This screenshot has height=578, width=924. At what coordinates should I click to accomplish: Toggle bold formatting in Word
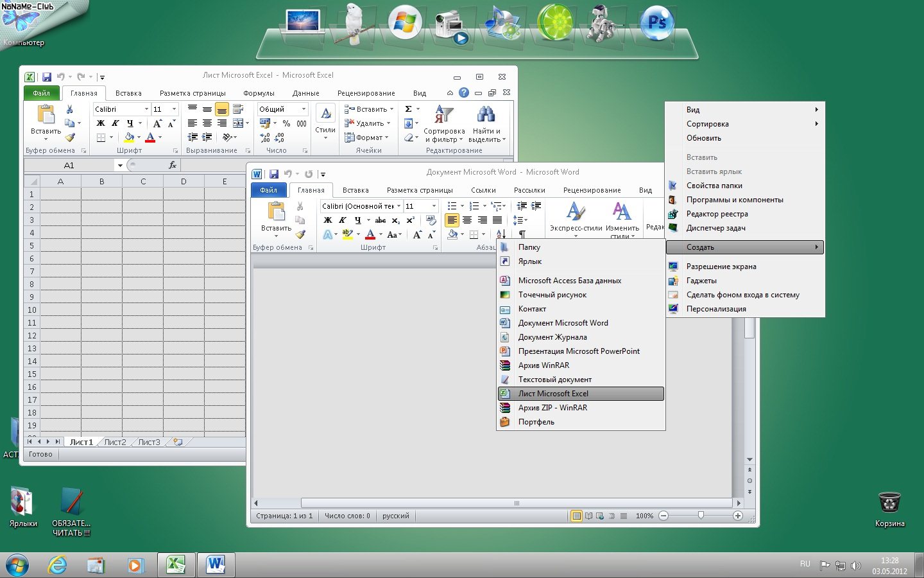click(x=328, y=220)
